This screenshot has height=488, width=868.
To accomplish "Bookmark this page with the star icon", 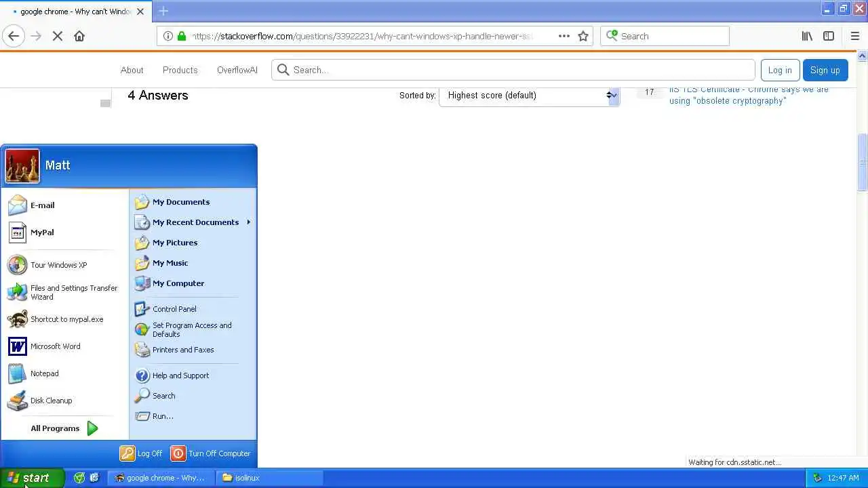I will pyautogui.click(x=583, y=36).
